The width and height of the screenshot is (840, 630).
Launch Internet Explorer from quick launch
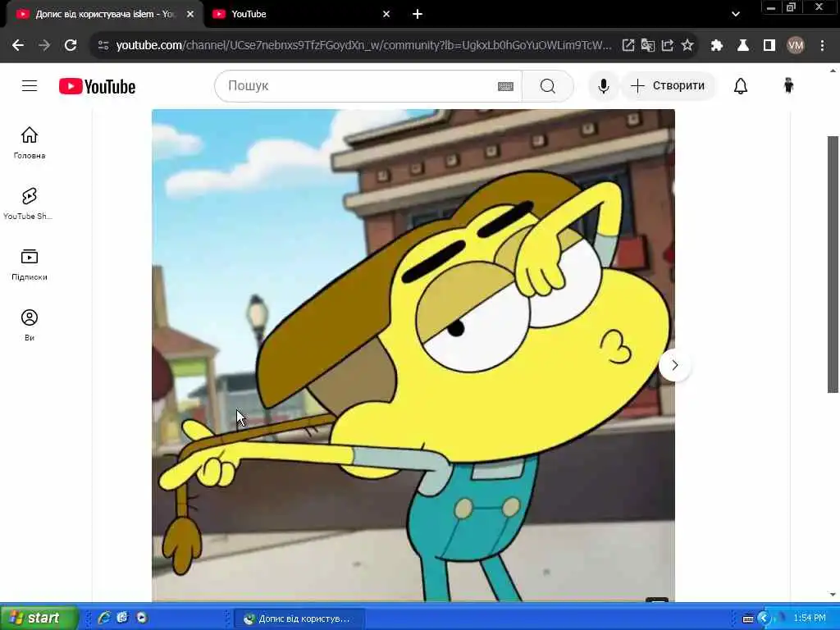point(104,618)
